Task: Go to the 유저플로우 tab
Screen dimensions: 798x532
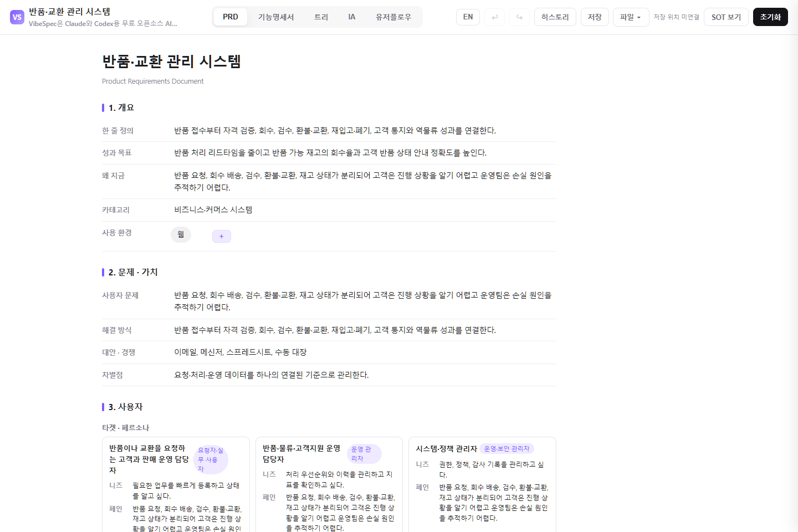Action: [x=393, y=17]
